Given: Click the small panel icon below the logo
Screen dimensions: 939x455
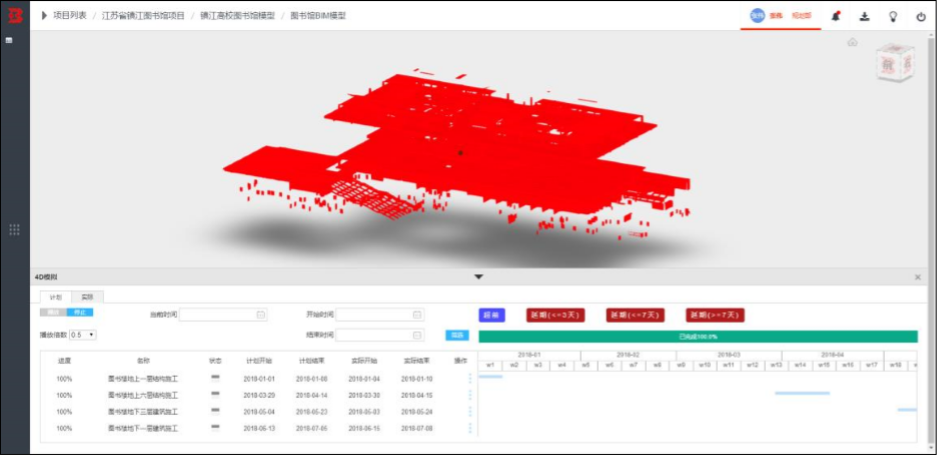Looking at the screenshot, I should [9, 40].
